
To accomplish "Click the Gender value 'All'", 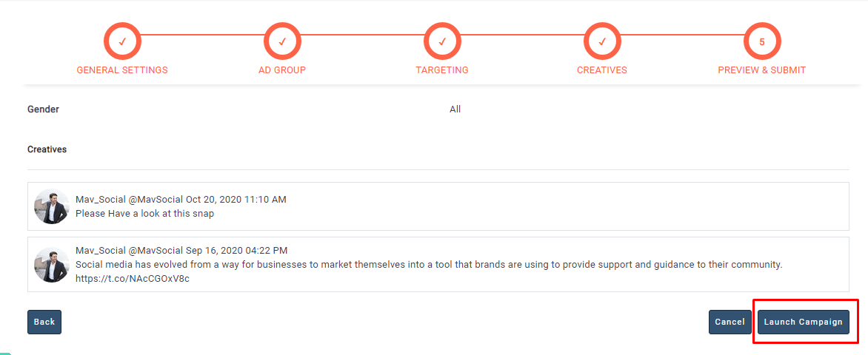I will 455,109.
